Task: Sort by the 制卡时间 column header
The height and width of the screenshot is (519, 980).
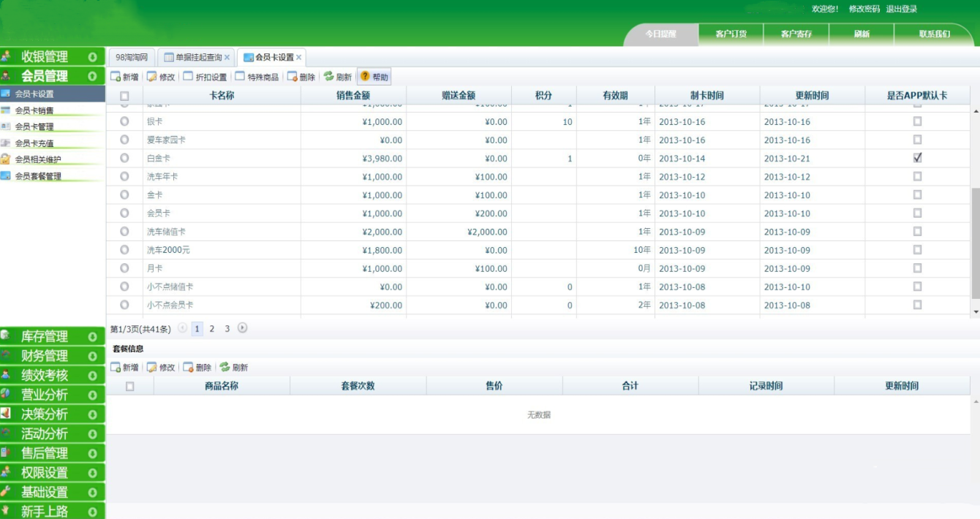Action: (707, 96)
